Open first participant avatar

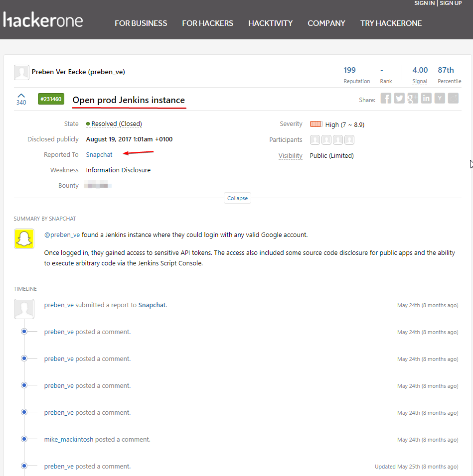click(x=315, y=140)
